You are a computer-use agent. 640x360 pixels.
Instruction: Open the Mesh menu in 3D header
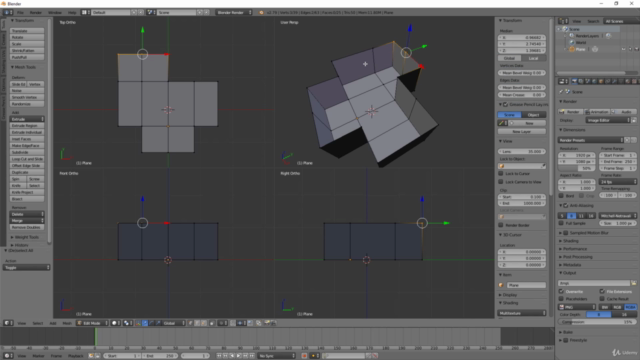click(x=67, y=323)
